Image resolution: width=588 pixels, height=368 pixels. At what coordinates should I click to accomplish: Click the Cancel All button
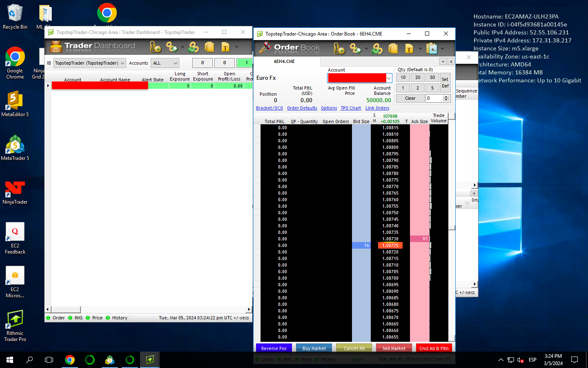[x=354, y=348]
